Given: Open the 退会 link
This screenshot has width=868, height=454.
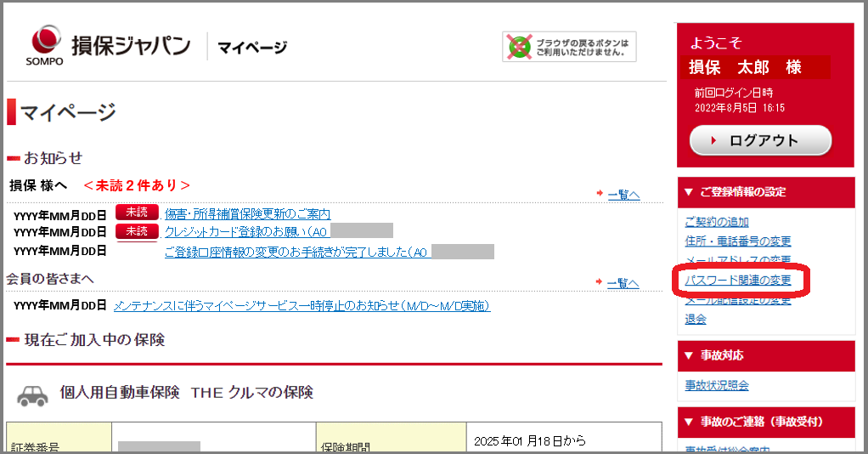Looking at the screenshot, I should (x=696, y=320).
